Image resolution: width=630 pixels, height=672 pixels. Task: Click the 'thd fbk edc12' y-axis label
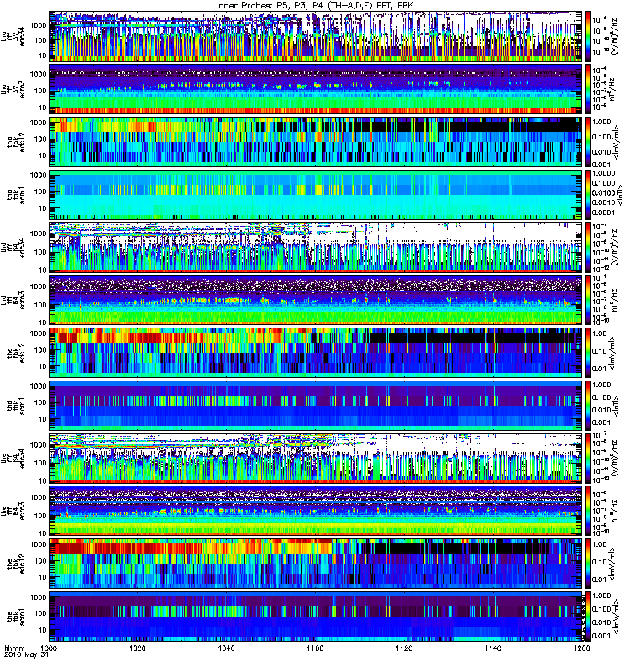[x=16, y=353]
